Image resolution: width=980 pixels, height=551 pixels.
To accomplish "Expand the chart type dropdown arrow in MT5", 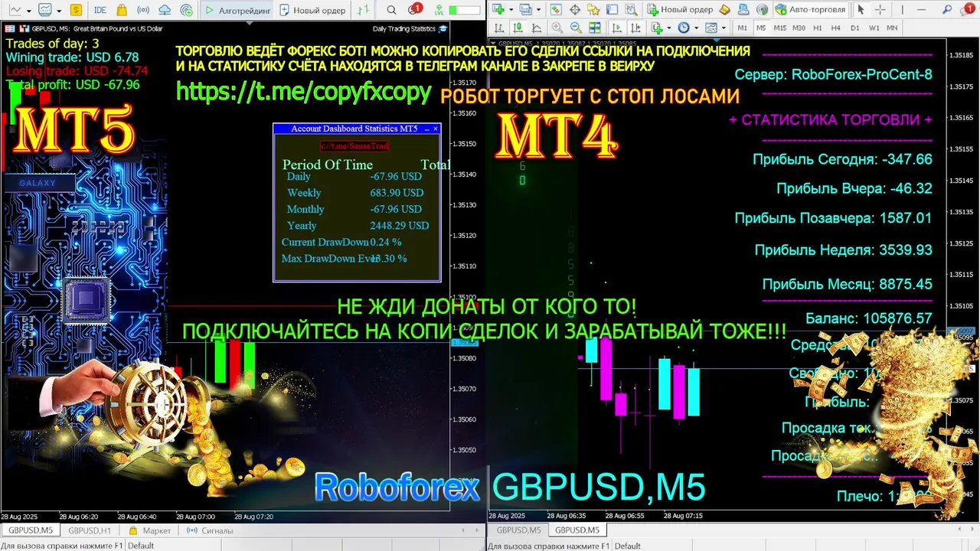I will coord(29,11).
